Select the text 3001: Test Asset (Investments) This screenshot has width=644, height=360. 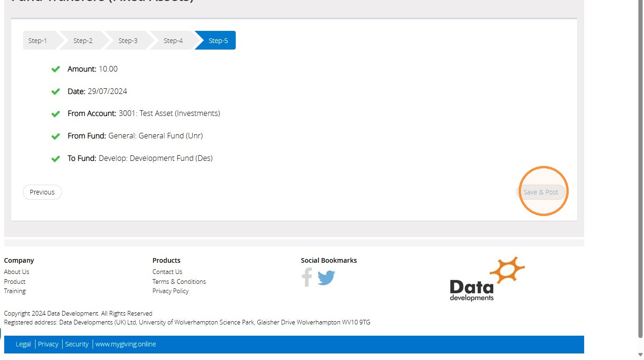[x=169, y=113]
